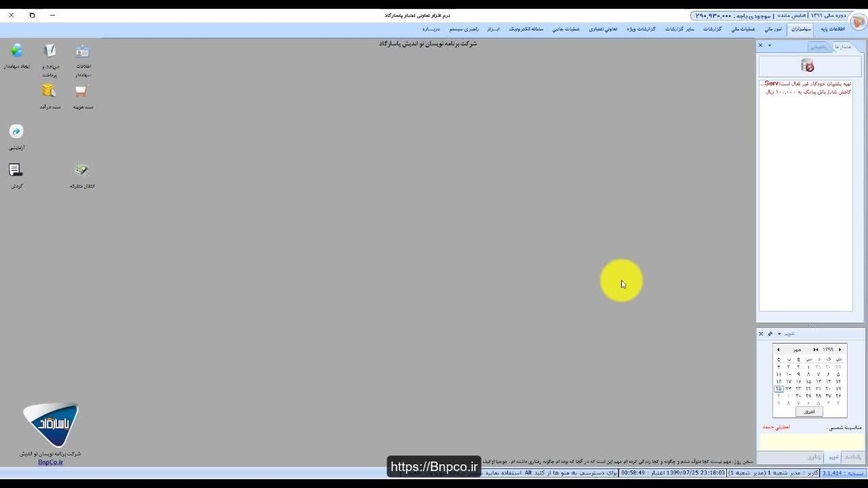Expand the calendar panel dropdown arrow
Viewport: 868px width, 488px height.
pos(778,333)
